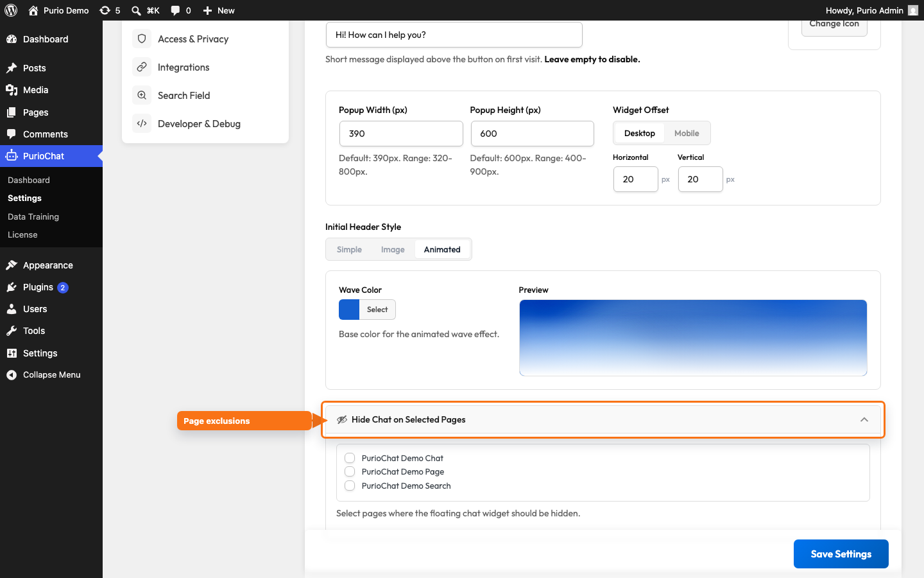Click the Plugins plug icon

[x=12, y=287]
